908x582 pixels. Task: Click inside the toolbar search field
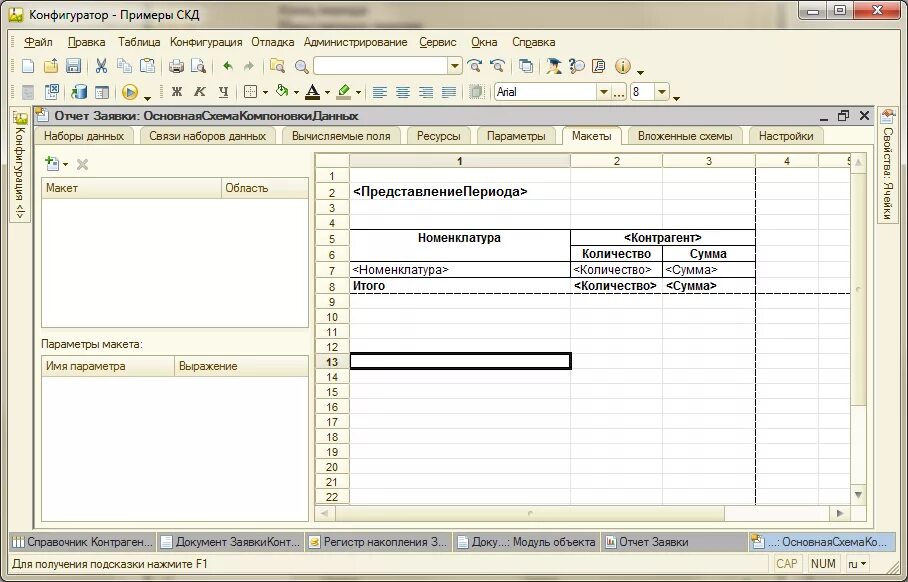[380, 66]
